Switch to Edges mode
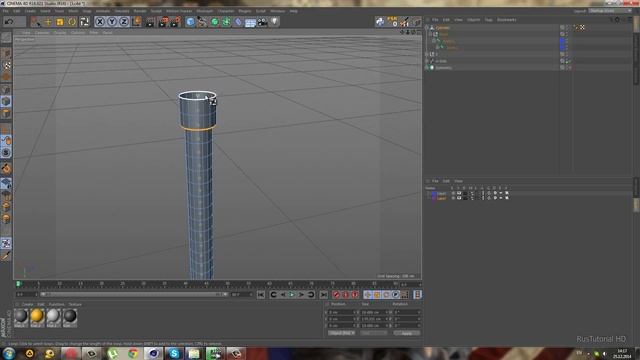Screen dimensions: 640x360 6,101
